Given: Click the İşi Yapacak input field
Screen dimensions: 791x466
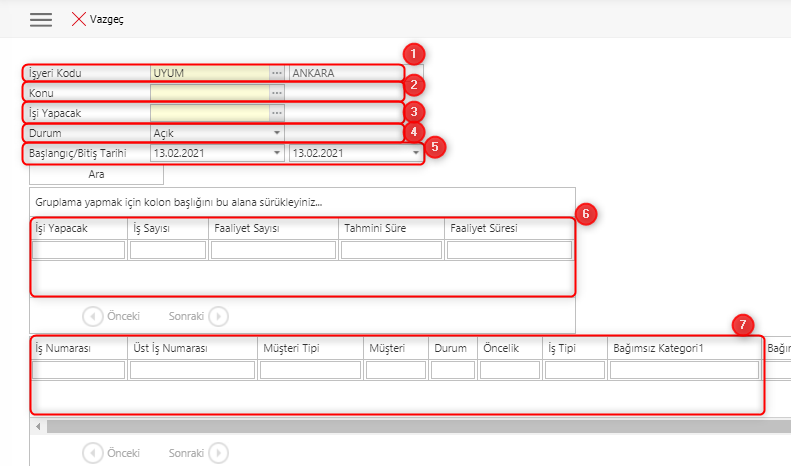Looking at the screenshot, I should 209,113.
